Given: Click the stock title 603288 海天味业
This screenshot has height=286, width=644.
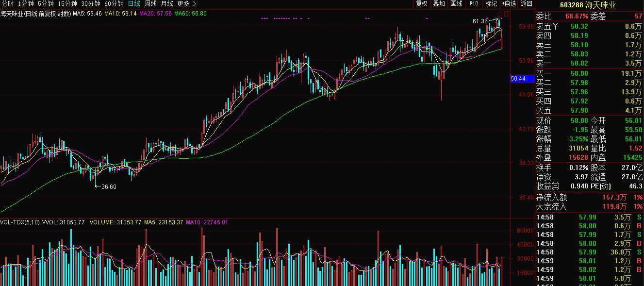Looking at the screenshot, I should coord(588,5).
